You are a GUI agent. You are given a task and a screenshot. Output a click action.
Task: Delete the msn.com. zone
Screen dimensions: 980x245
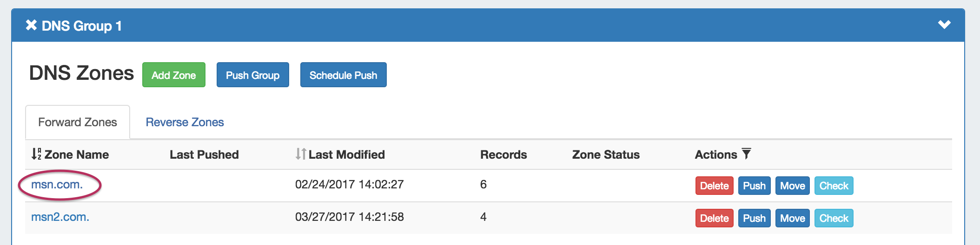[714, 186]
